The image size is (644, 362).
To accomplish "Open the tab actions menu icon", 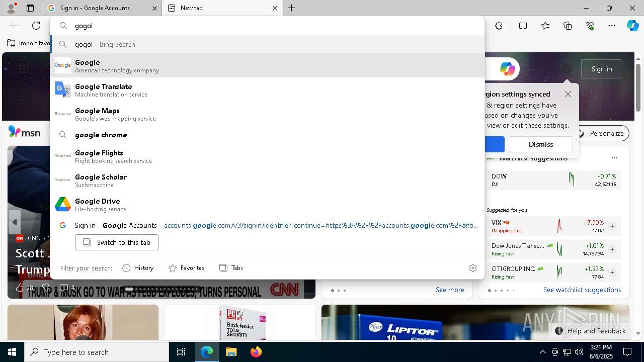I will [x=30, y=8].
